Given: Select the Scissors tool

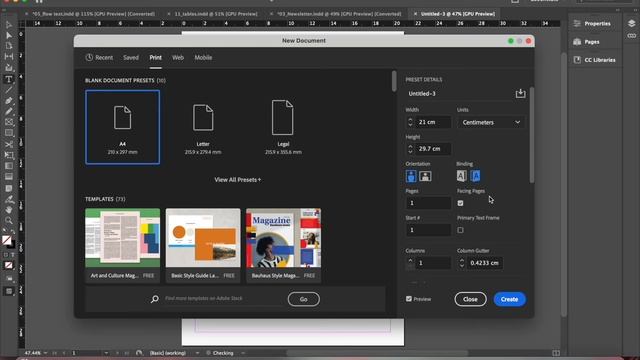Looking at the screenshot, I should pos(9,144).
